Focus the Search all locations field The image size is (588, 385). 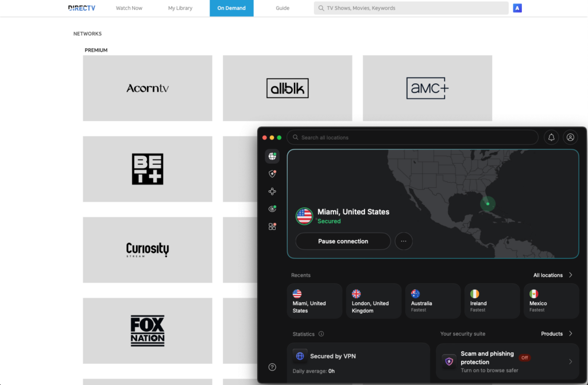pyautogui.click(x=412, y=137)
